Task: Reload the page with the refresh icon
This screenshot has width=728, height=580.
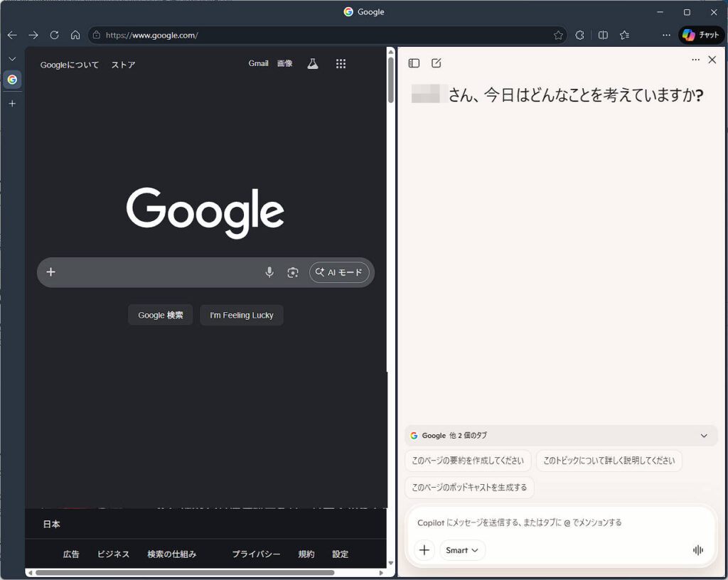Action: (x=54, y=36)
